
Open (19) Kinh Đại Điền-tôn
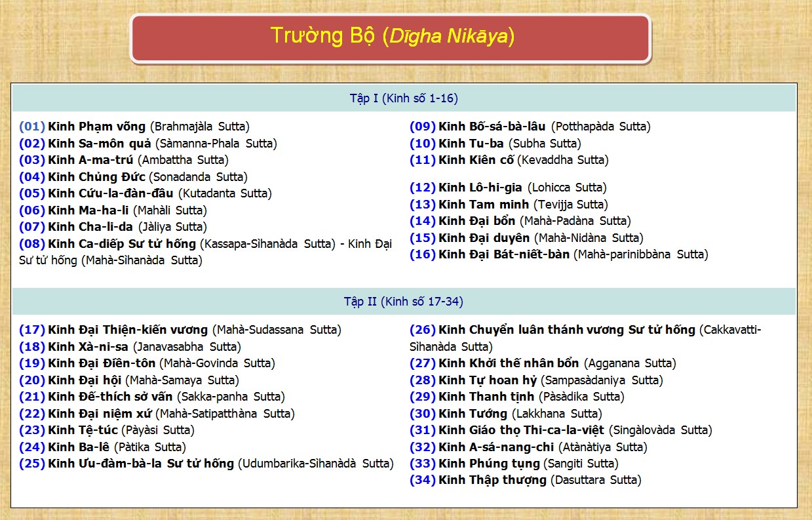[x=87, y=363]
